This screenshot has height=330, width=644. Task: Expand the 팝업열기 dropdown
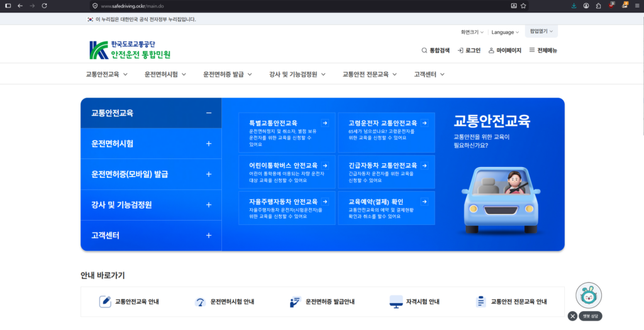tap(541, 31)
